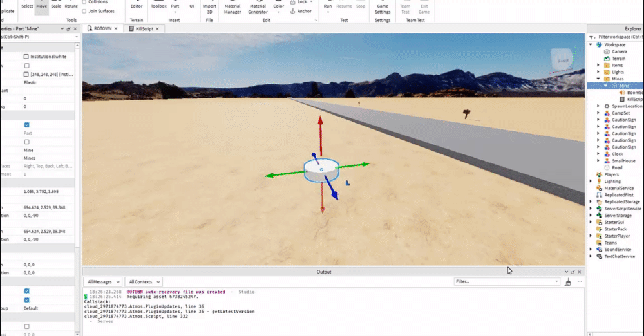Click the Lighting bulb icon
Image resolution: width=644 pixels, height=336 pixels.
pos(599,181)
